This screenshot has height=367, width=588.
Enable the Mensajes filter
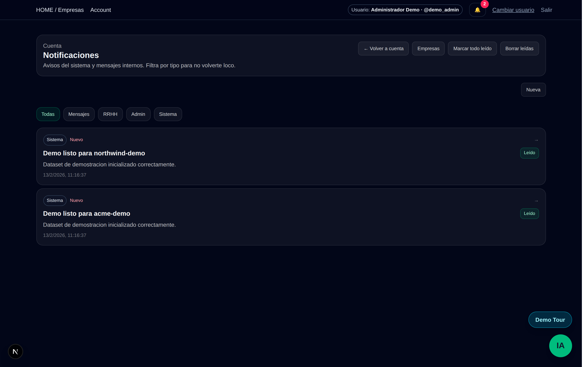(x=79, y=114)
